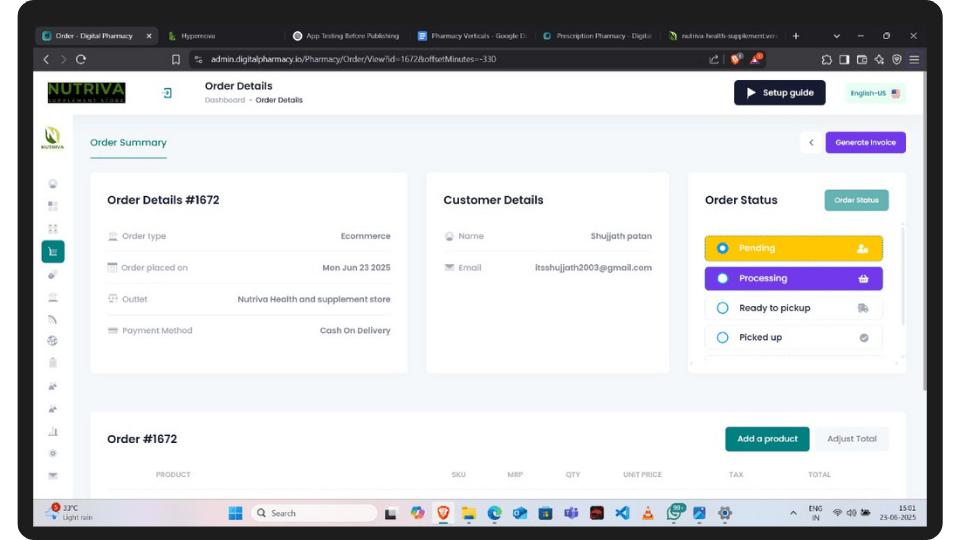Click the Adjust Total button
960x540 pixels.
[852, 439]
